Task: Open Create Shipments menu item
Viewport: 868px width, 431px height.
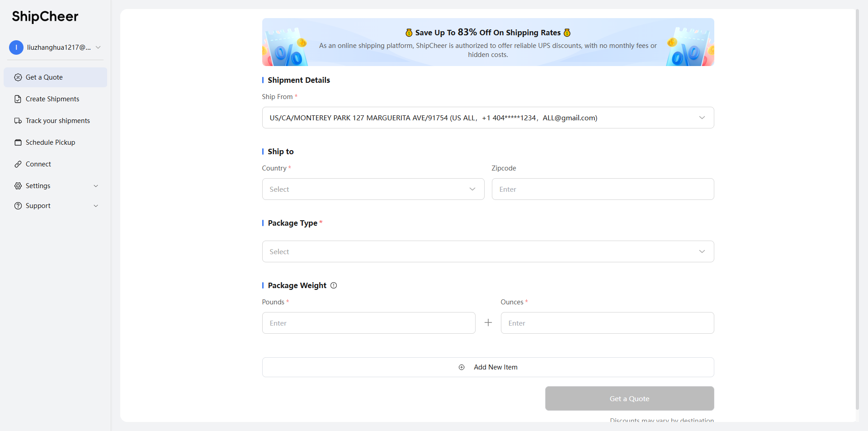Action: point(52,99)
